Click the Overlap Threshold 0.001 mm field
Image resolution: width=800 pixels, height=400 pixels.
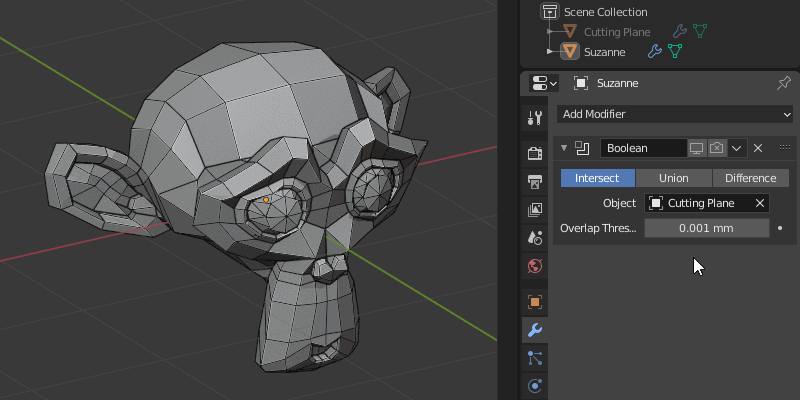(707, 228)
